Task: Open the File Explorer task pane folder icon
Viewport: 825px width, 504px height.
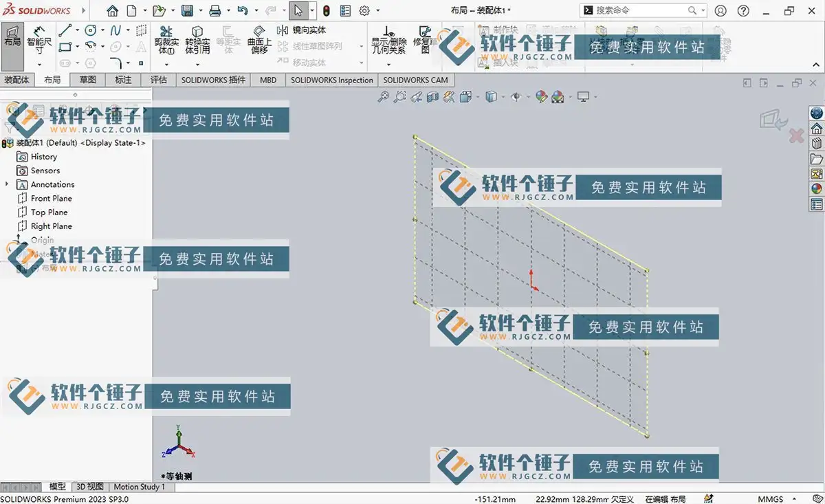Action: (x=817, y=159)
